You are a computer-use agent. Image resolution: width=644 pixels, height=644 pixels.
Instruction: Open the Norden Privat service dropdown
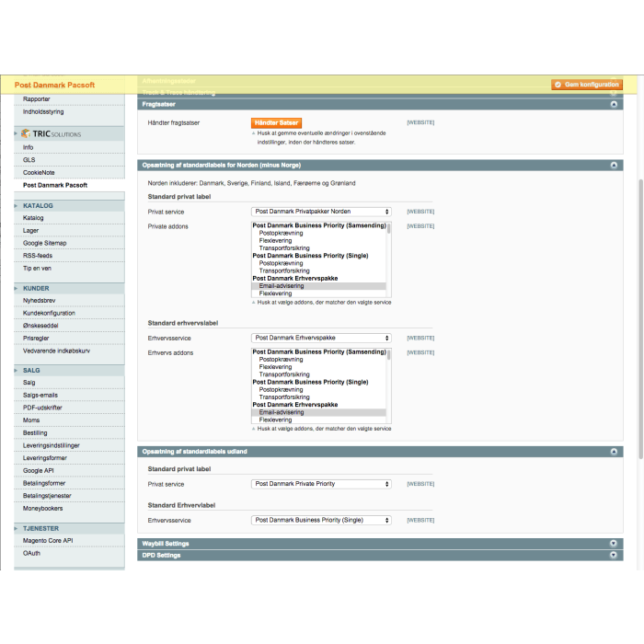click(321, 212)
